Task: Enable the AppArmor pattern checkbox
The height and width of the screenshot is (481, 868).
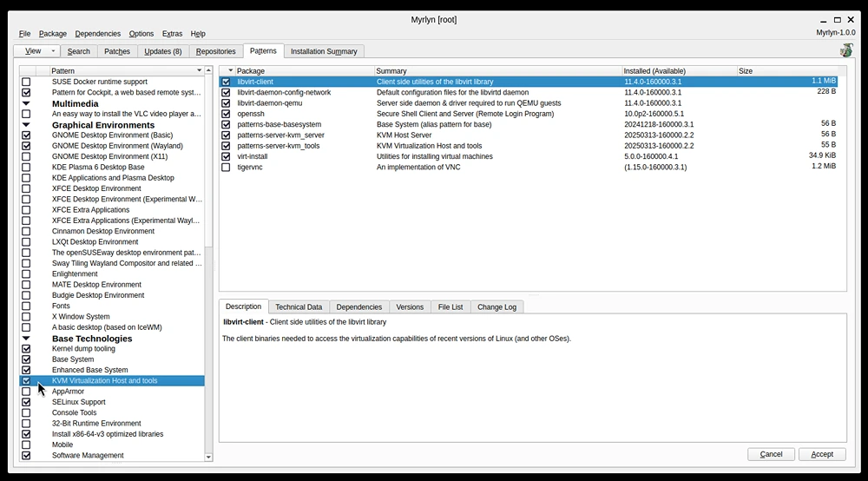Action: (x=26, y=392)
